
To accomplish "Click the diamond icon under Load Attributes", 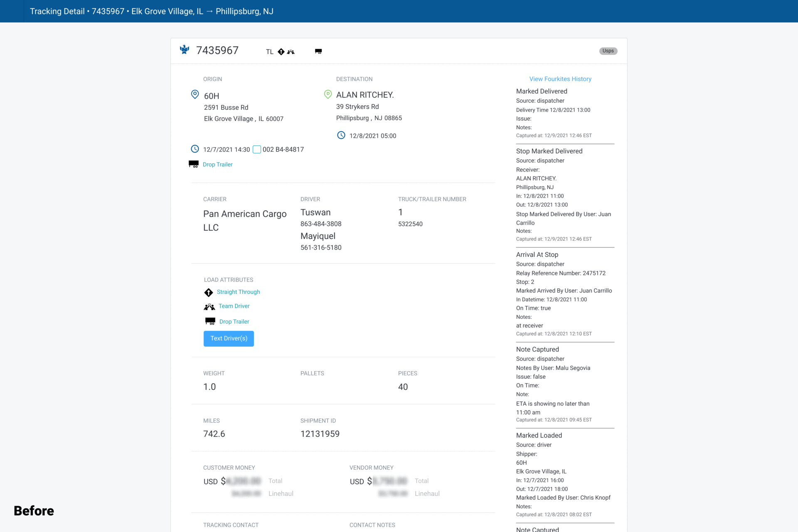I will 209,292.
